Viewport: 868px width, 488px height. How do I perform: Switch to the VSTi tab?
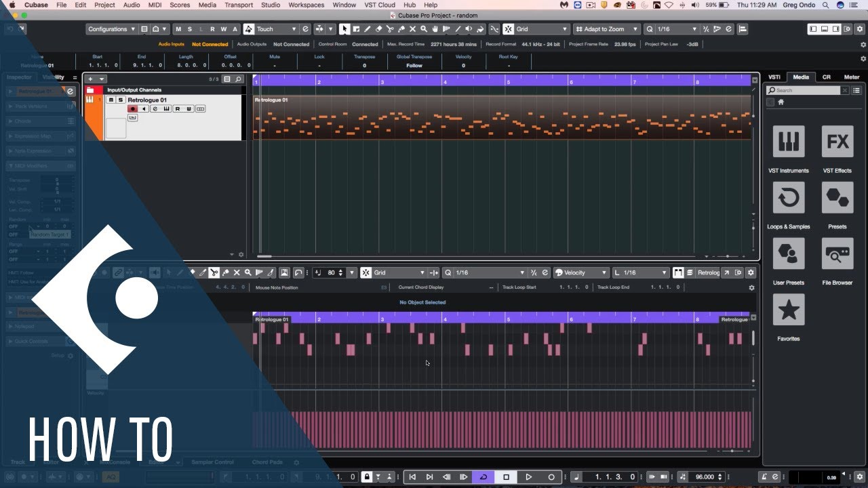point(775,77)
